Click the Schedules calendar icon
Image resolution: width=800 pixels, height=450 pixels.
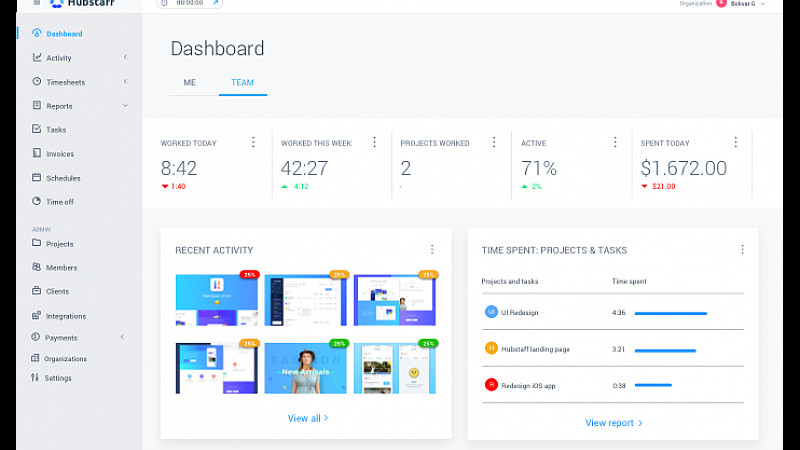37,177
